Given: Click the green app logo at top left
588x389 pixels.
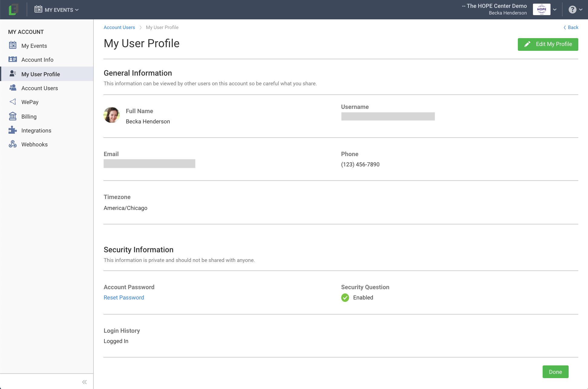Looking at the screenshot, I should pos(13,9).
